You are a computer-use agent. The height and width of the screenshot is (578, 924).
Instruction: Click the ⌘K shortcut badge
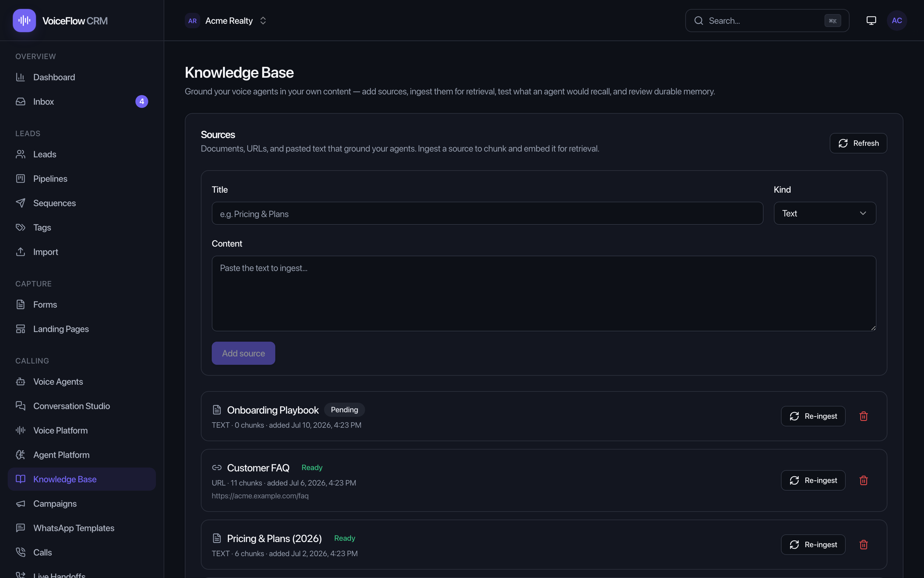833,21
